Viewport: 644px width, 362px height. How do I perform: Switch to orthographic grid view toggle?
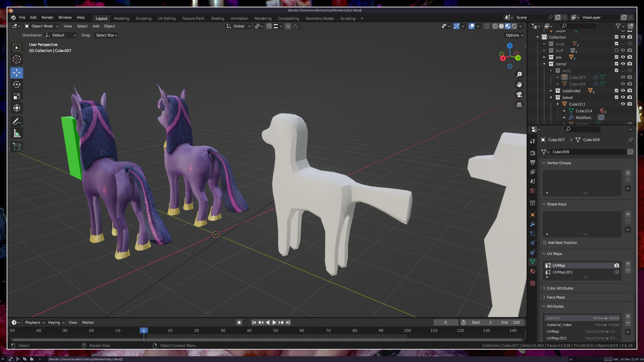pyautogui.click(x=519, y=105)
